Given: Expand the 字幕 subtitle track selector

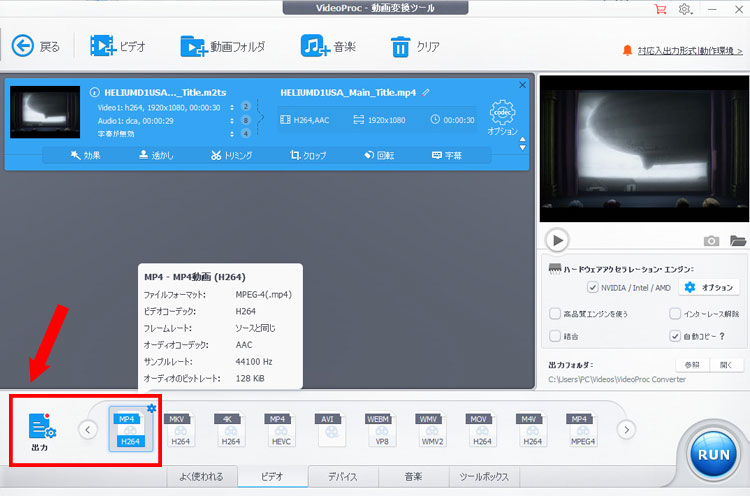Looking at the screenshot, I should click(232, 134).
